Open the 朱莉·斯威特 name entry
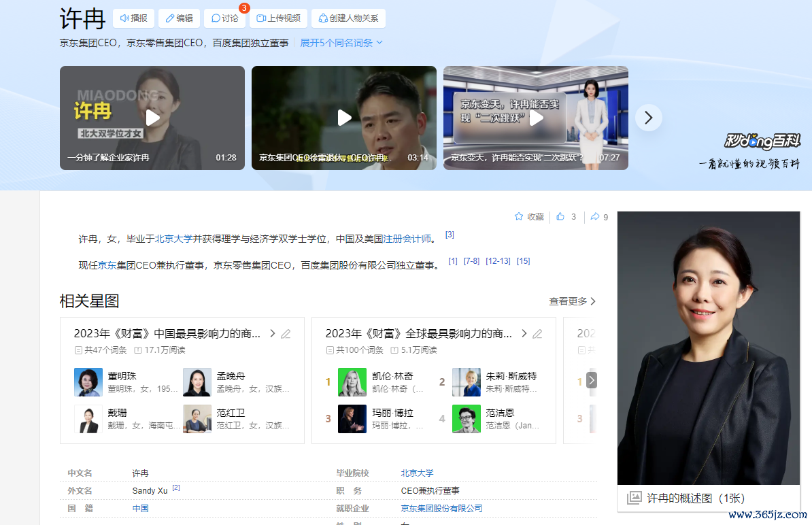 tap(511, 376)
